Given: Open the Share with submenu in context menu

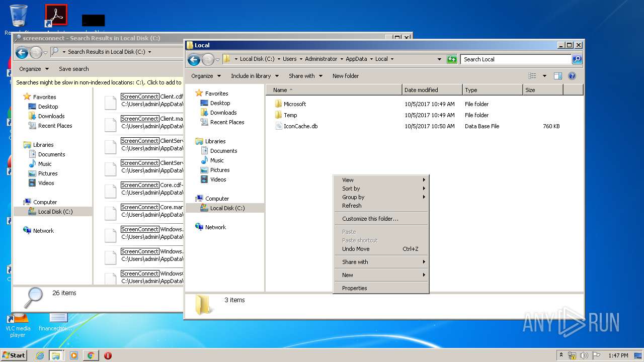Looking at the screenshot, I should (x=381, y=262).
